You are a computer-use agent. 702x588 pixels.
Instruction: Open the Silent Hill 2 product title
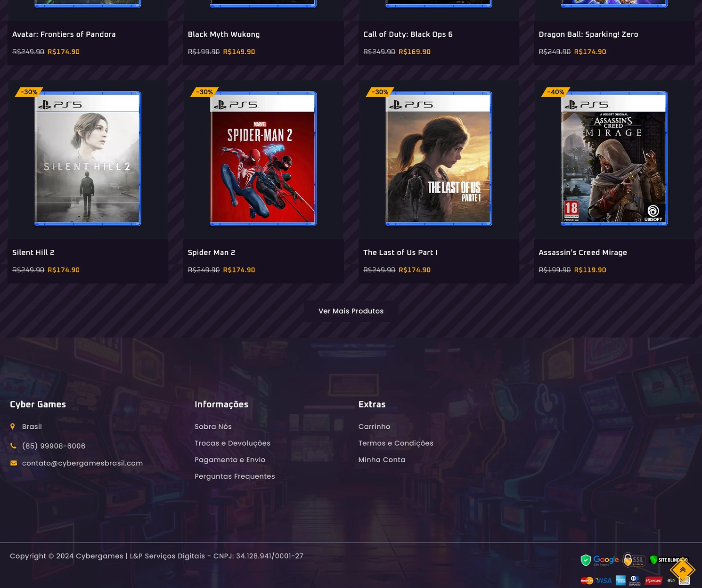coord(33,253)
